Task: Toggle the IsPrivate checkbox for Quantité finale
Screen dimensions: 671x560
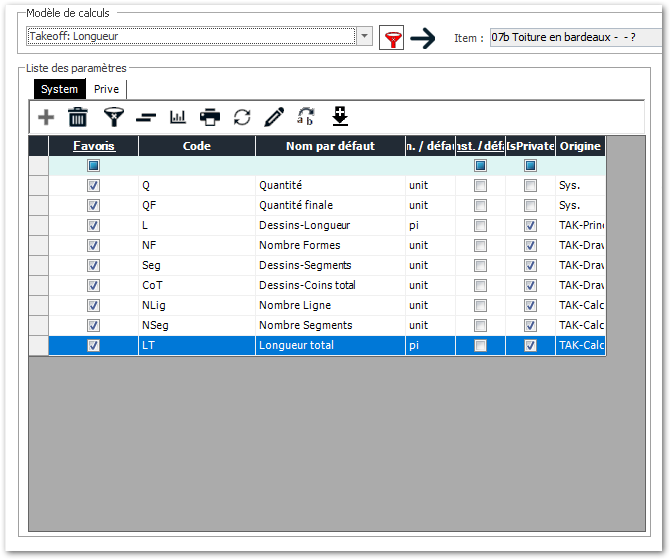Action: [530, 206]
